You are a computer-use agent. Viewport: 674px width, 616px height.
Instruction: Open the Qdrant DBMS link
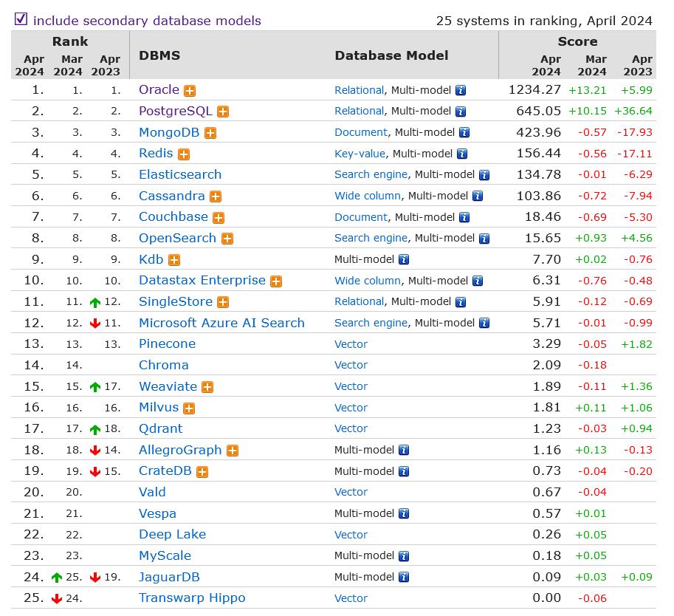(x=161, y=429)
